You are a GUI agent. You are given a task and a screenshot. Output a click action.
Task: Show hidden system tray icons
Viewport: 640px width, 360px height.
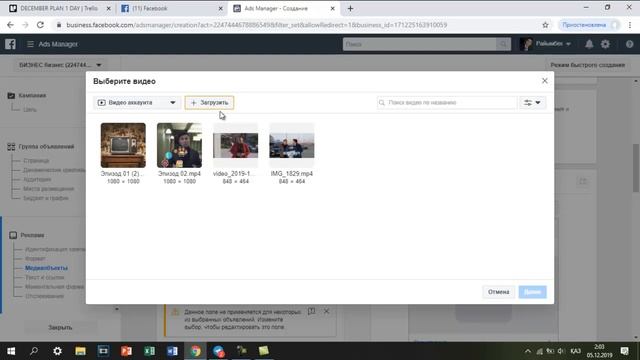[528, 351]
